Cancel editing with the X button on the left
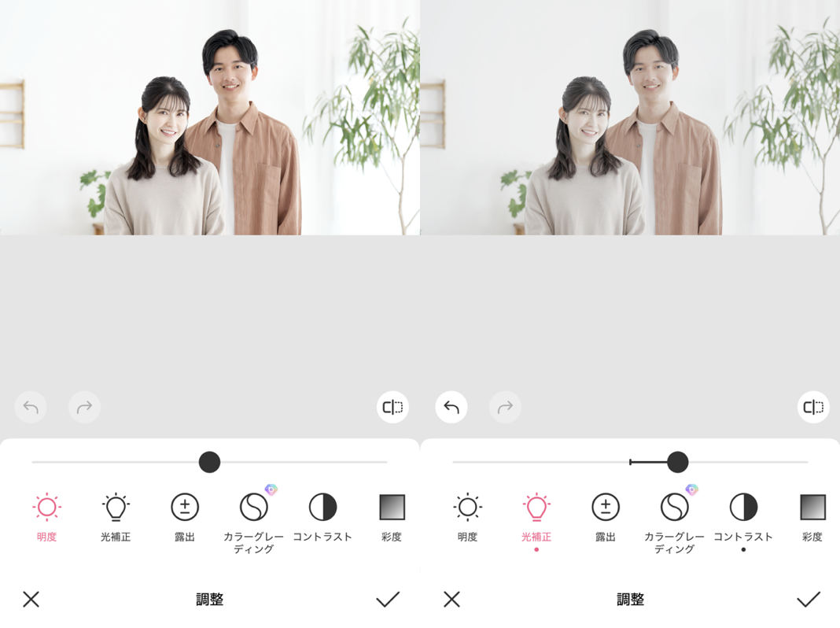840x628 pixels. coord(31,599)
